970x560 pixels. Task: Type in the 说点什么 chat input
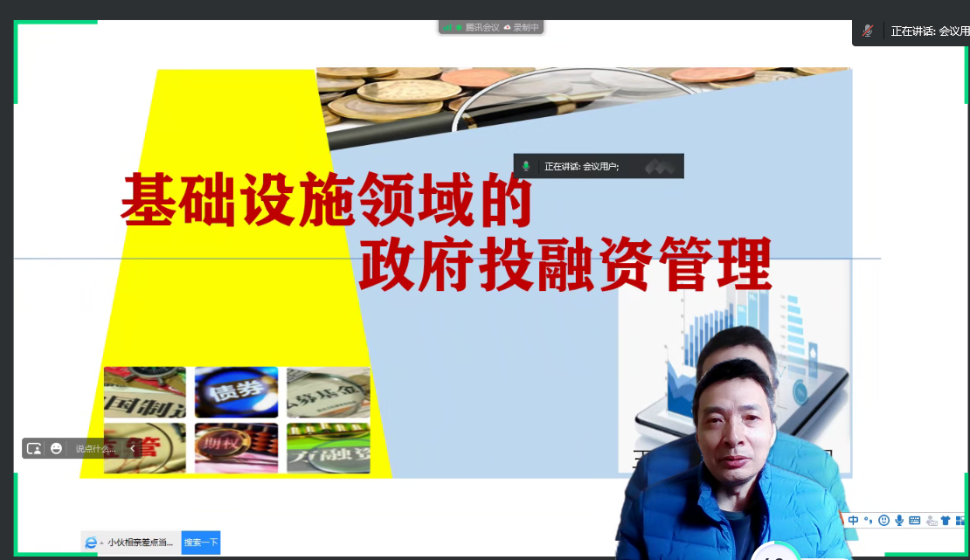(x=94, y=448)
